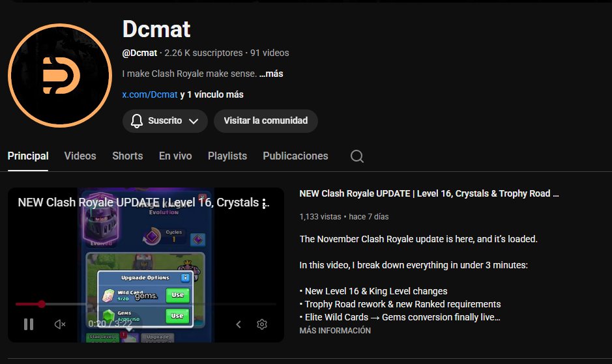The image size is (612, 364).
Task: Show the additional link 'y 1 vínculo más'
Action: [212, 94]
